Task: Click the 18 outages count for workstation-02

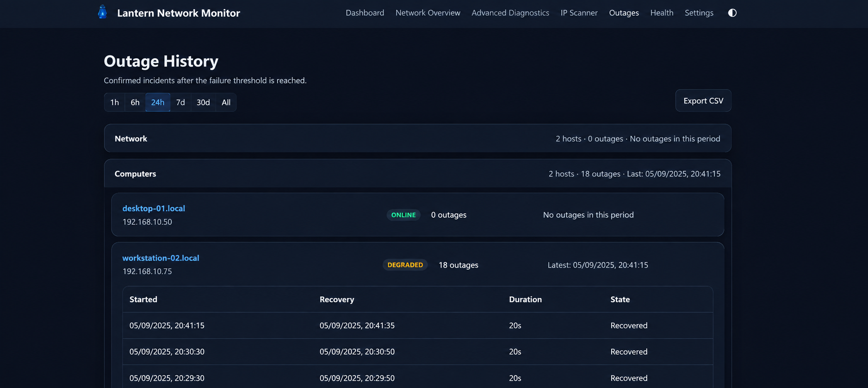Action: (x=458, y=265)
